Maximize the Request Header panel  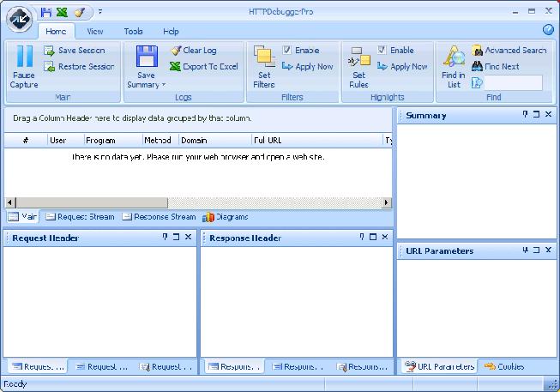[x=177, y=237]
